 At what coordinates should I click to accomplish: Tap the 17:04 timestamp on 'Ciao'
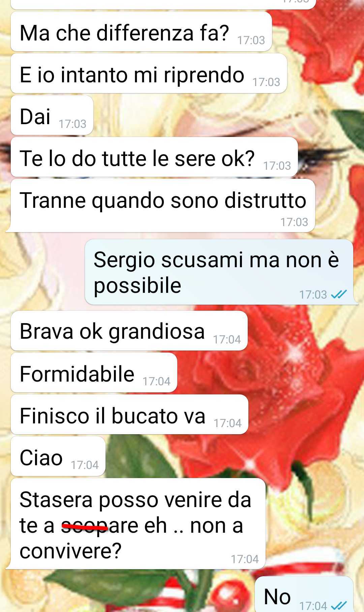[85, 465]
